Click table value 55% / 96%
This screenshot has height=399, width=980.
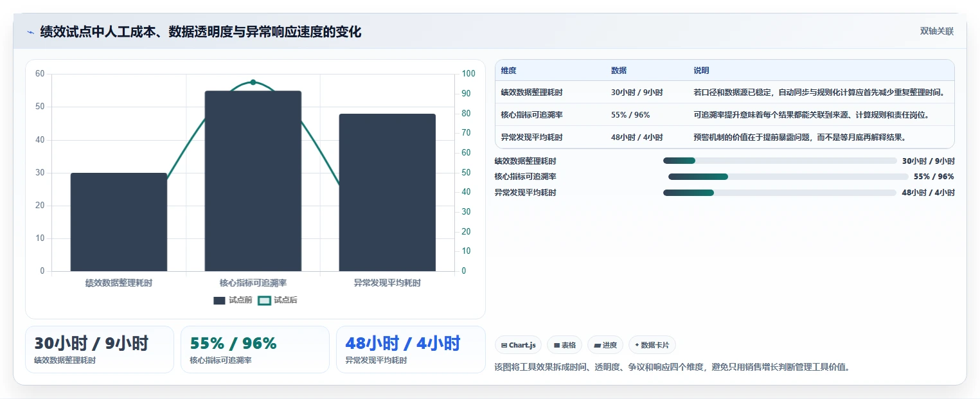[x=630, y=115]
